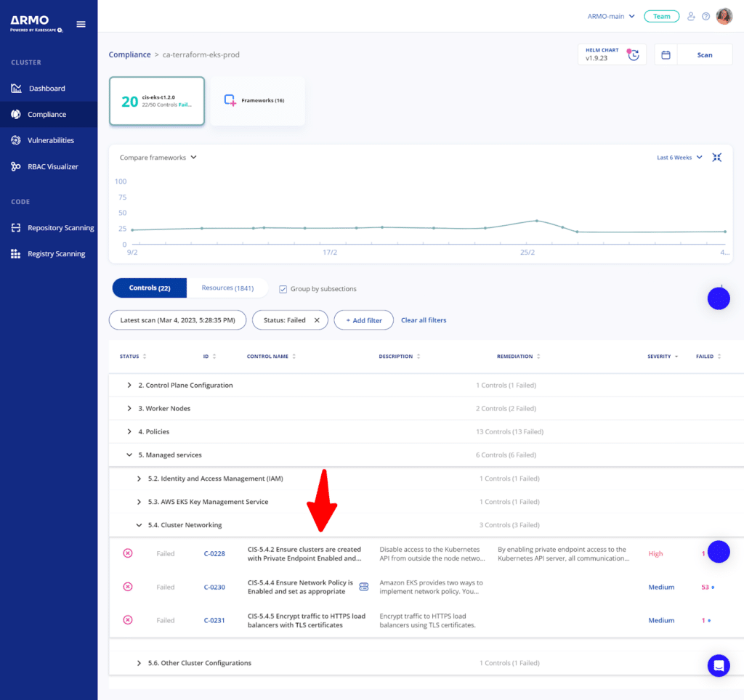Screen dimensions: 744x700
Task: Toggle Group by subsections checkbox
Action: click(283, 289)
